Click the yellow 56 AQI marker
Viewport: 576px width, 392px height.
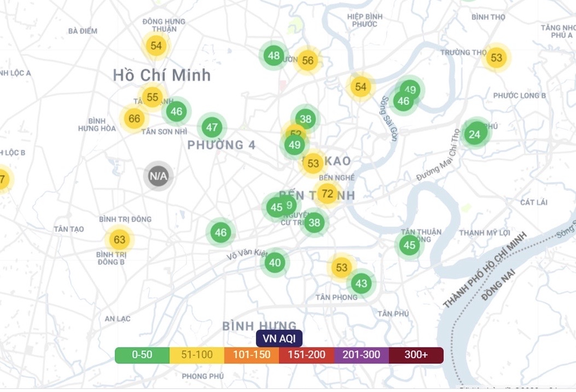coord(308,60)
